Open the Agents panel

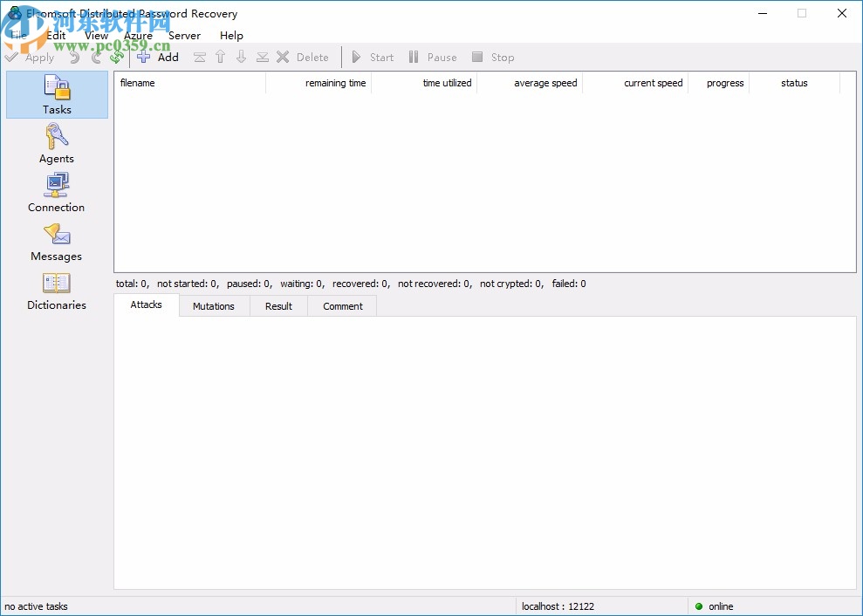click(x=56, y=141)
